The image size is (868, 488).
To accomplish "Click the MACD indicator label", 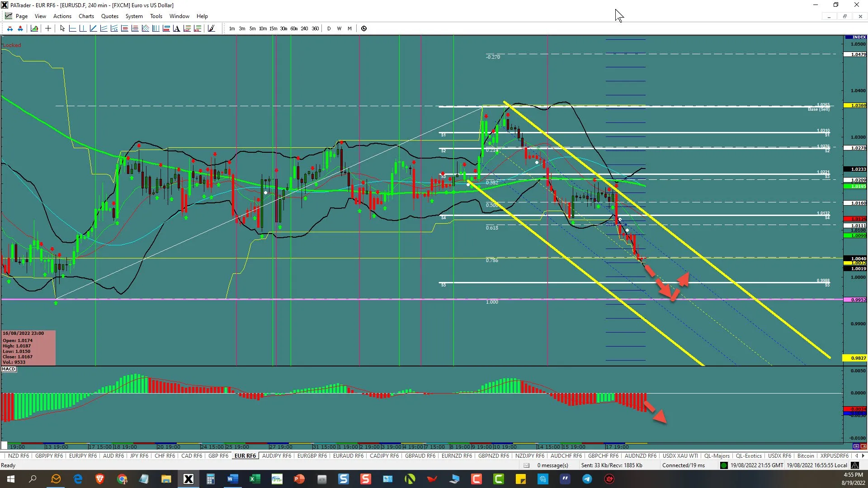I will 9,369.
